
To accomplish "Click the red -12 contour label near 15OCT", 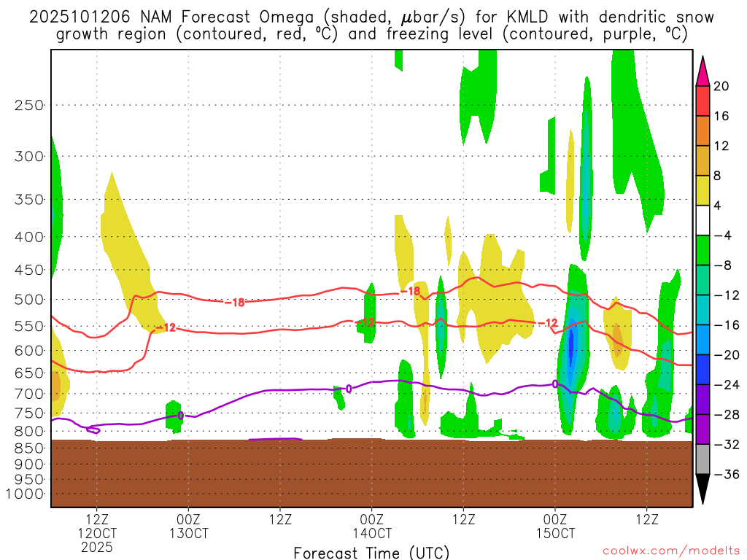I will tap(549, 323).
